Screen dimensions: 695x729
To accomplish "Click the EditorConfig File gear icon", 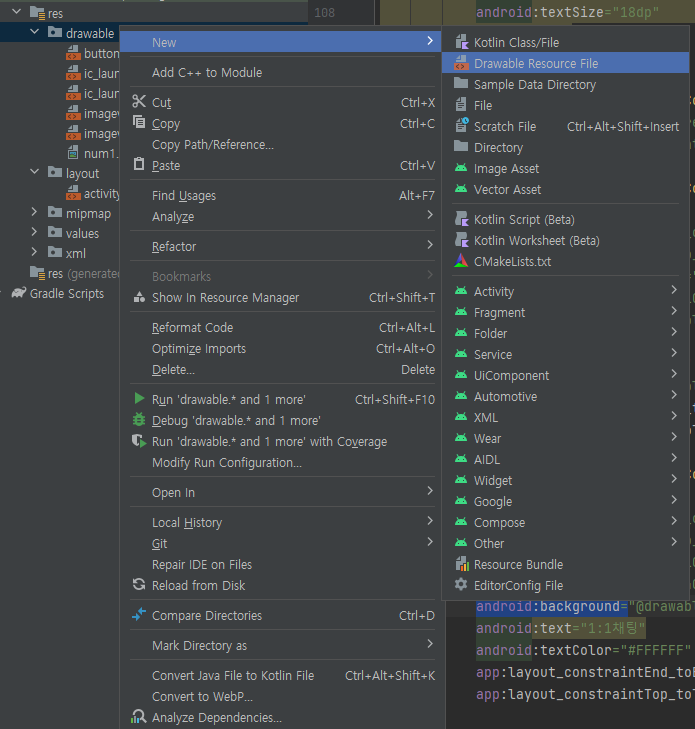I will tap(461, 584).
